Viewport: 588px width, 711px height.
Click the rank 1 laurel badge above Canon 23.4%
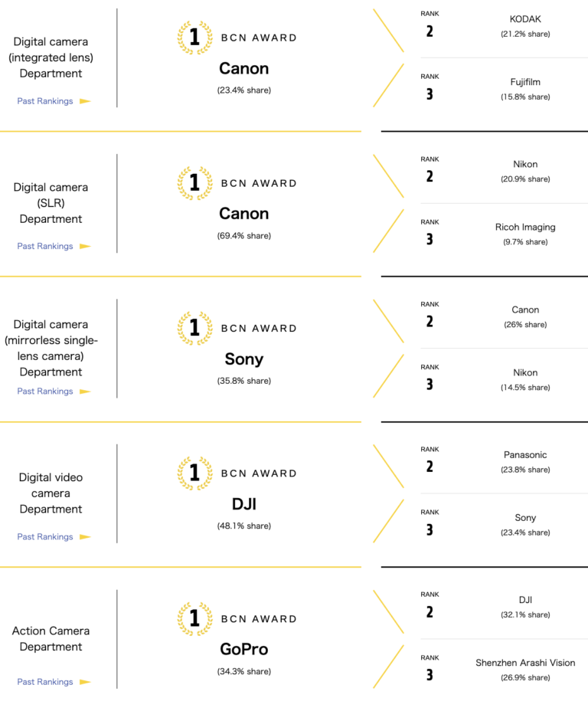(194, 38)
